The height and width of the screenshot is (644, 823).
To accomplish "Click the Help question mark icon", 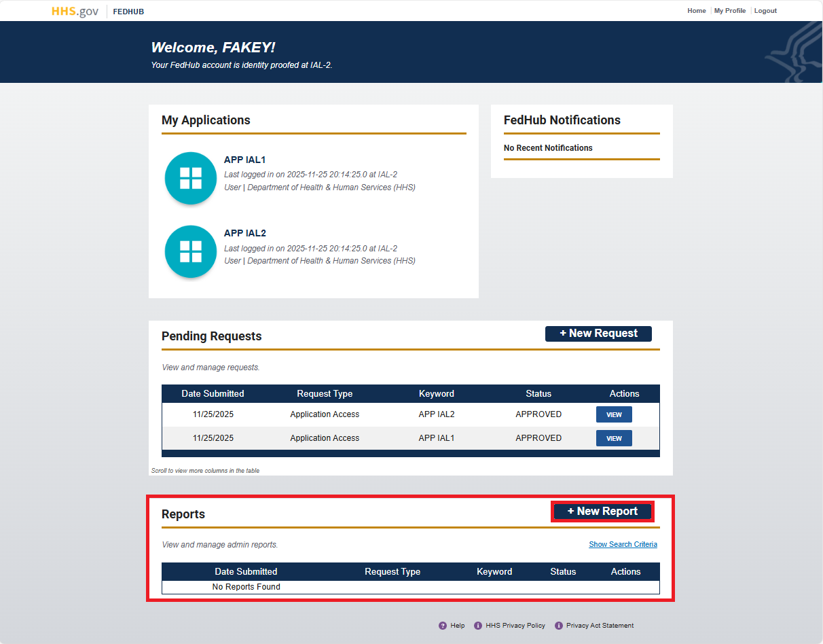I will pos(443,626).
